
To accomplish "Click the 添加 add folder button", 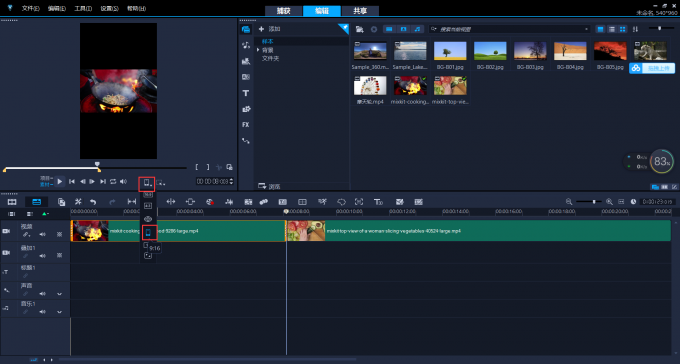I will [269, 29].
